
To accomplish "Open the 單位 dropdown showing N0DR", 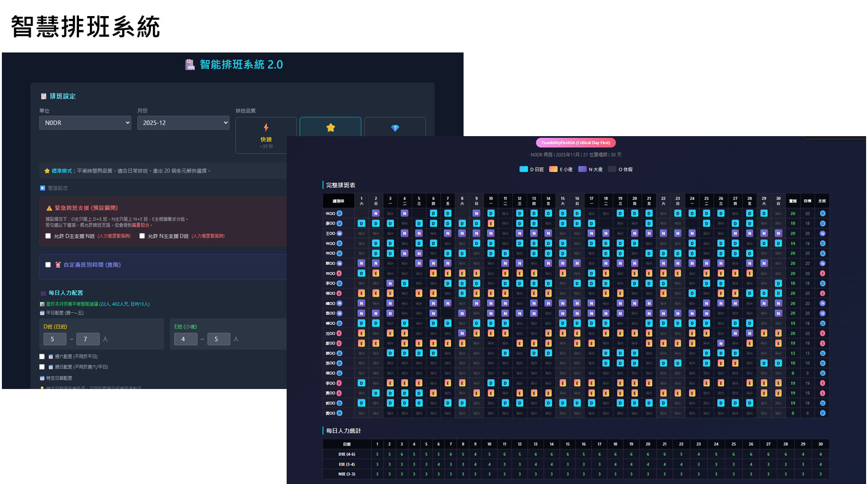I will [85, 123].
